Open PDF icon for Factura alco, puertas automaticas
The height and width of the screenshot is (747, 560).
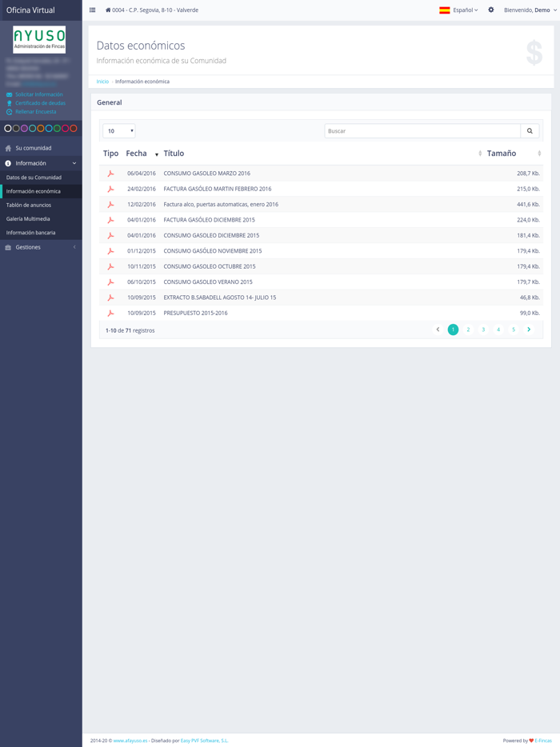(110, 205)
